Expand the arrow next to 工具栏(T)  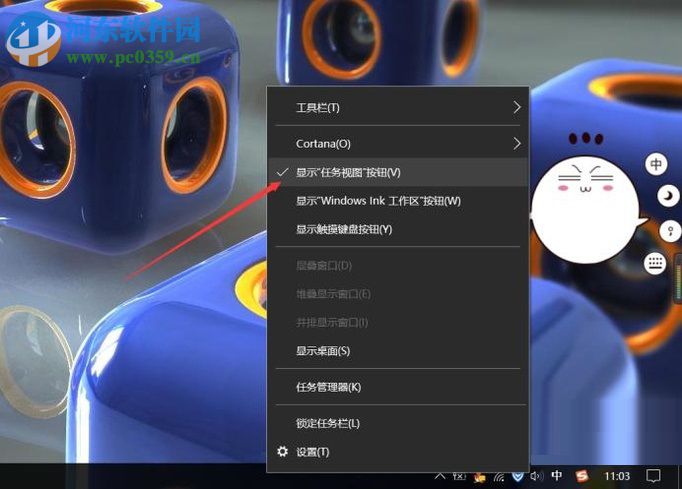pos(517,107)
